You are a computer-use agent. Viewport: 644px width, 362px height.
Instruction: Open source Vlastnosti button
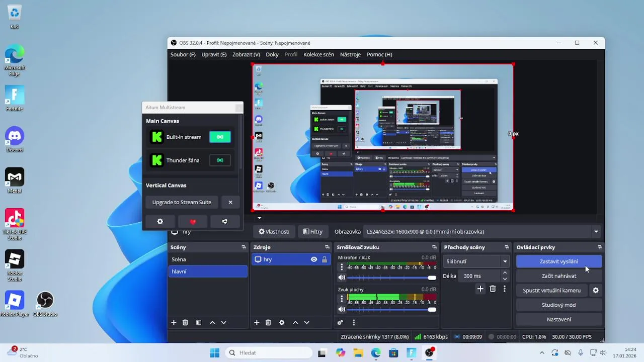point(274,232)
